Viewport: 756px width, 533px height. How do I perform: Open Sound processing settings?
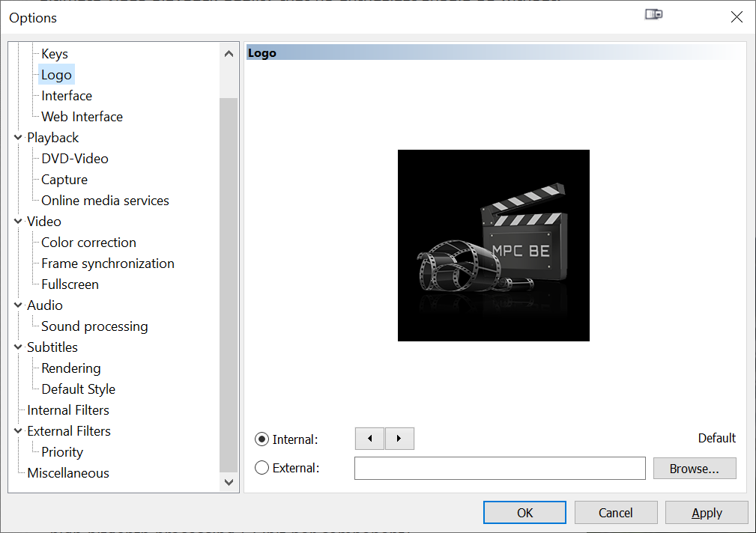[x=94, y=326]
